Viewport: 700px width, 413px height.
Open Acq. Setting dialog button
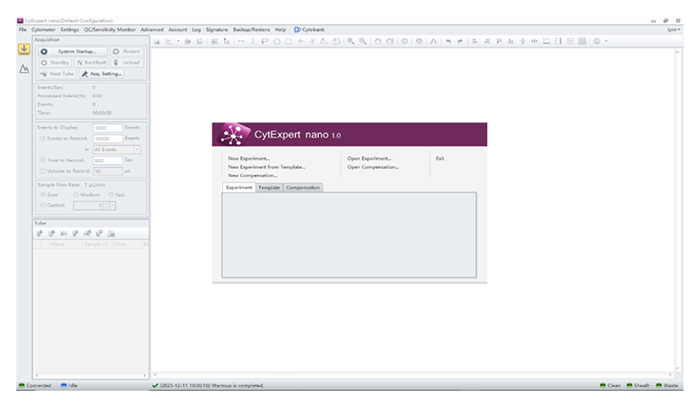click(x=102, y=74)
